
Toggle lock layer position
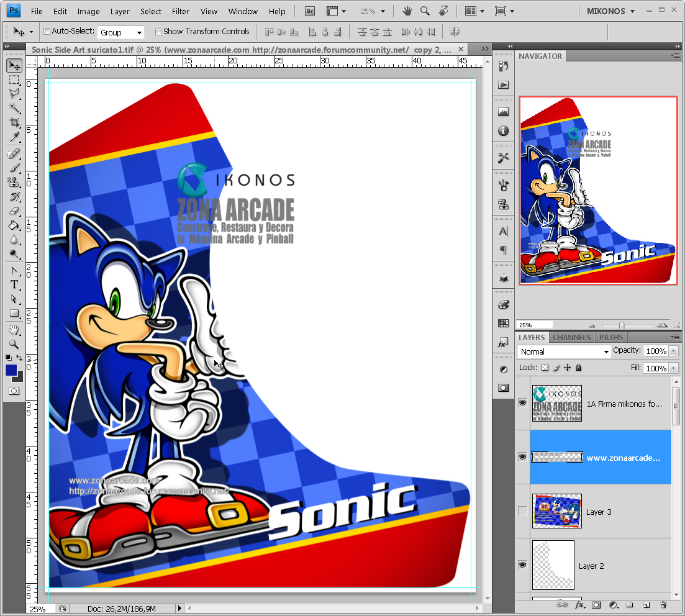pos(568,368)
